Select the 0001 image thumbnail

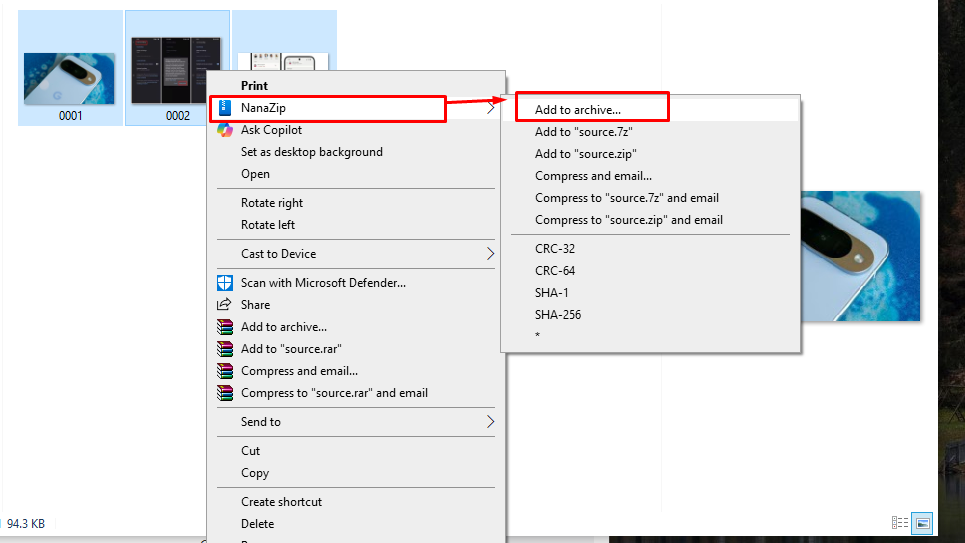click(x=70, y=80)
